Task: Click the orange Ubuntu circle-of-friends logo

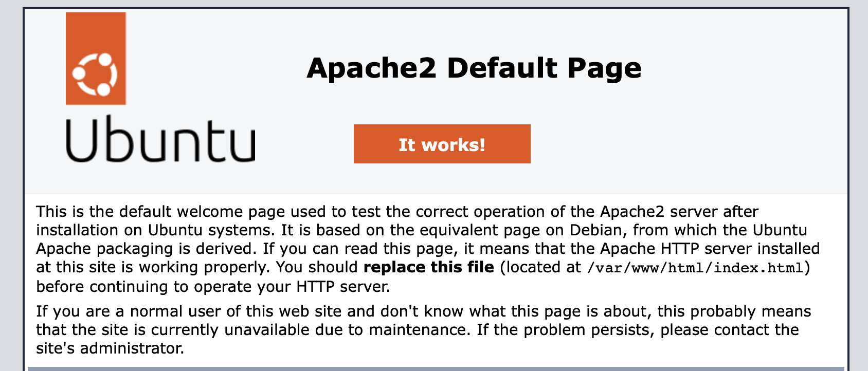Action: tap(96, 59)
